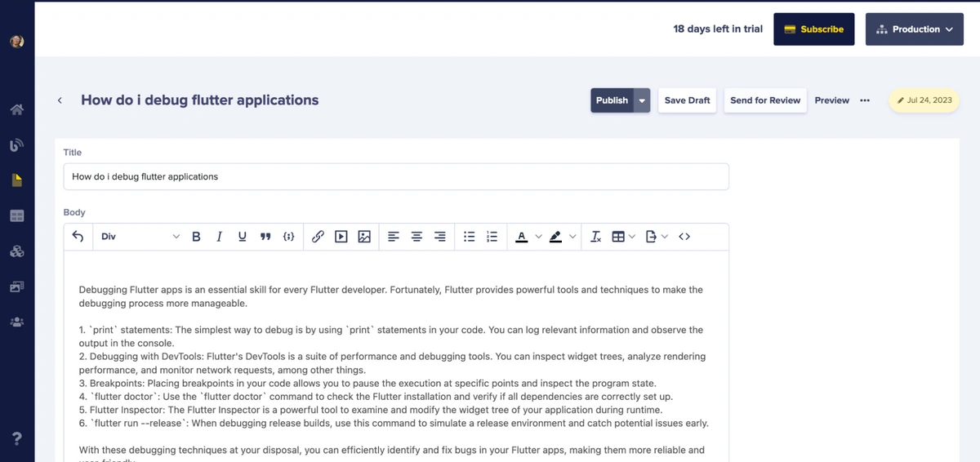Toggle italic formatting
The image size is (980, 462).
[x=219, y=237]
